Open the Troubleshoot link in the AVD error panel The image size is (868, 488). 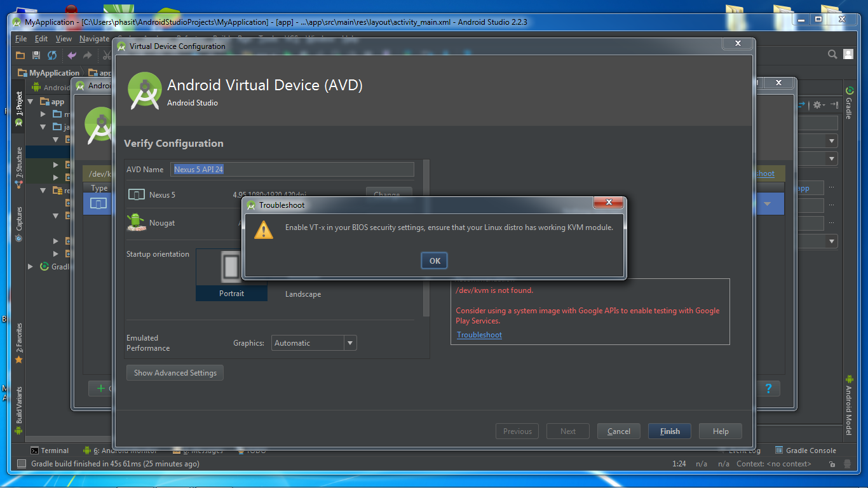click(x=479, y=335)
